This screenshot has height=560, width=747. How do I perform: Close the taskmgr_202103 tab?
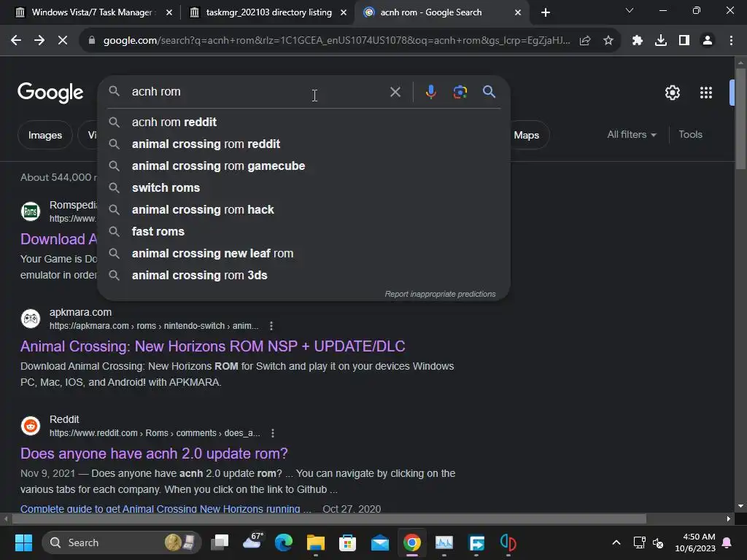coord(344,12)
